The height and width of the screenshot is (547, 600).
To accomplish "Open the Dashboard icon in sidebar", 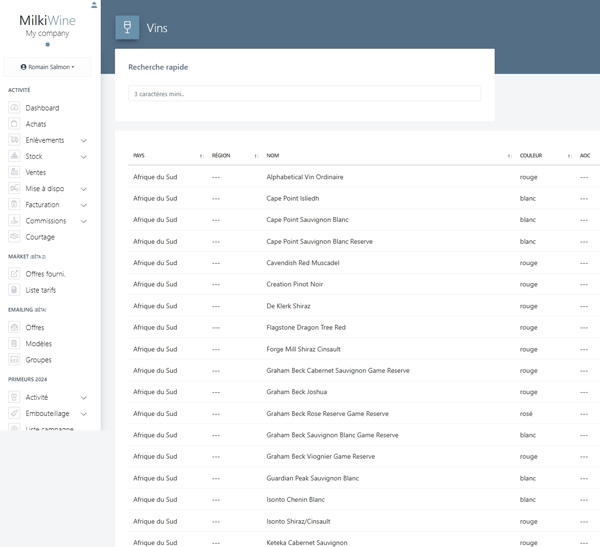I will point(14,108).
